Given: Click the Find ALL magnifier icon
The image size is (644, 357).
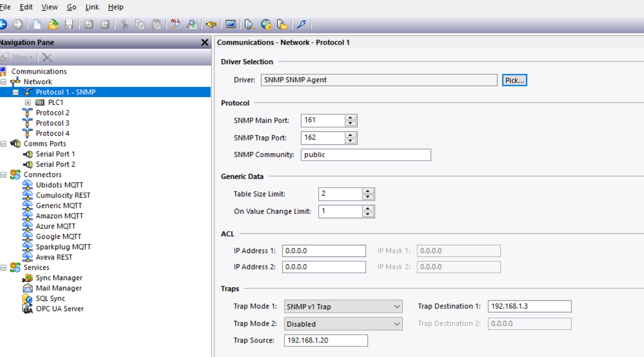Looking at the screenshot, I should (x=175, y=24).
